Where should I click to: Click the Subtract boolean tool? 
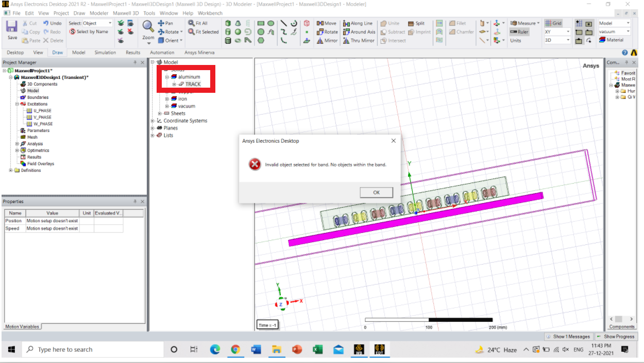click(x=393, y=32)
